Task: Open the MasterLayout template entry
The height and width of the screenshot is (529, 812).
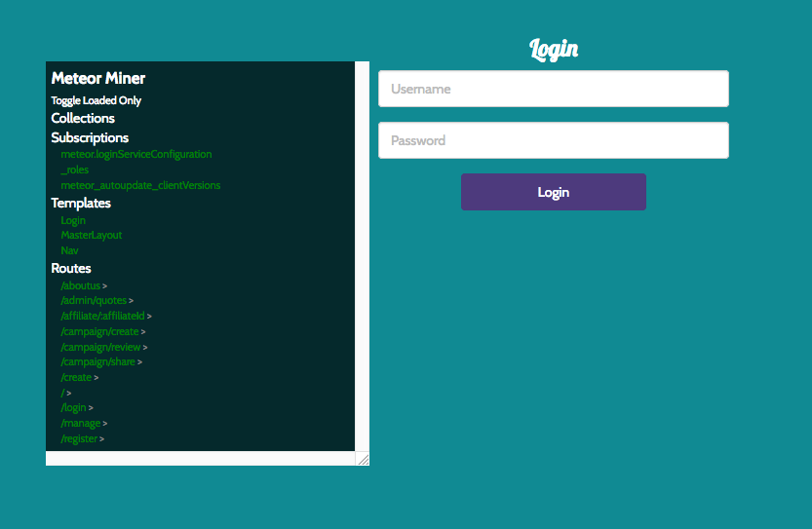Action: (92, 235)
